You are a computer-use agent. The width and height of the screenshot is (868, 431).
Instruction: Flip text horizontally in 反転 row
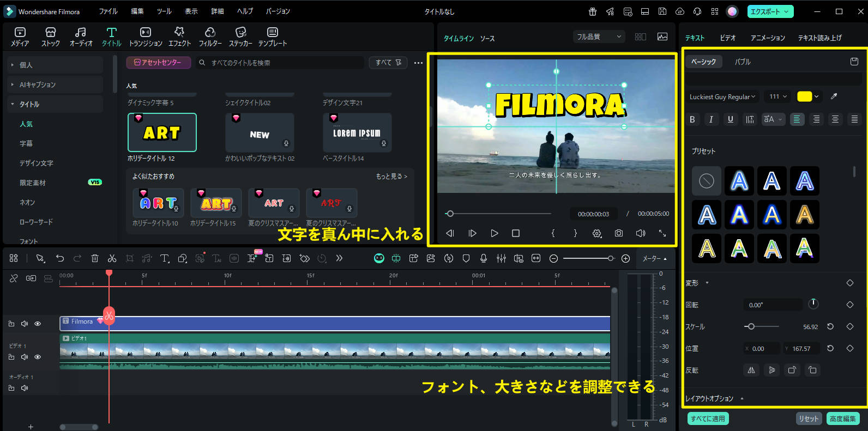point(751,370)
